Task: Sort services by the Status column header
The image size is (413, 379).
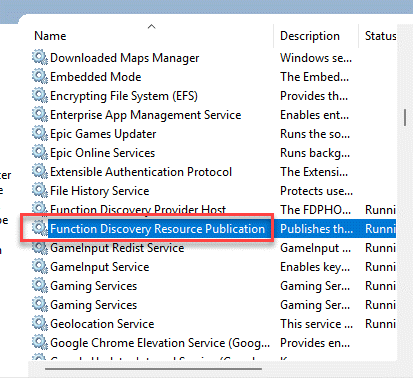Action: point(380,36)
